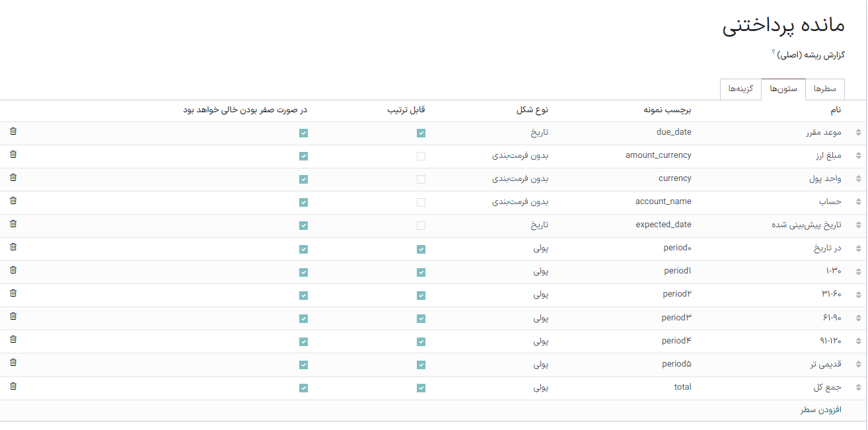The height and width of the screenshot is (430, 868).
Task: Click افزودن سطر to add a line
Action: 820,410
